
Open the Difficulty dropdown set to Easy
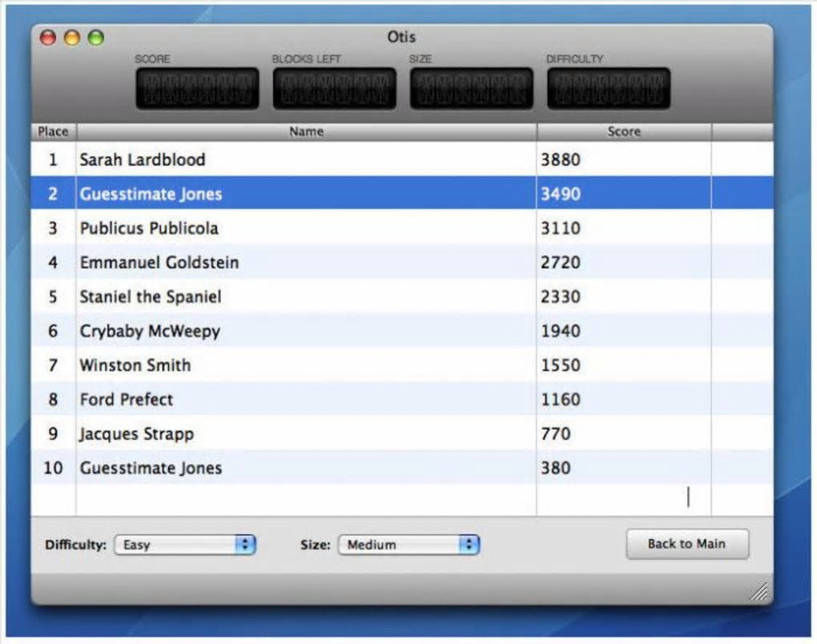coord(184,545)
